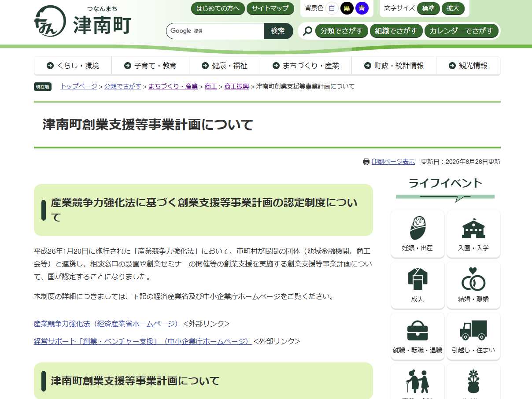
Task: Go to トップページ breadcrumb link
Action: (x=79, y=86)
